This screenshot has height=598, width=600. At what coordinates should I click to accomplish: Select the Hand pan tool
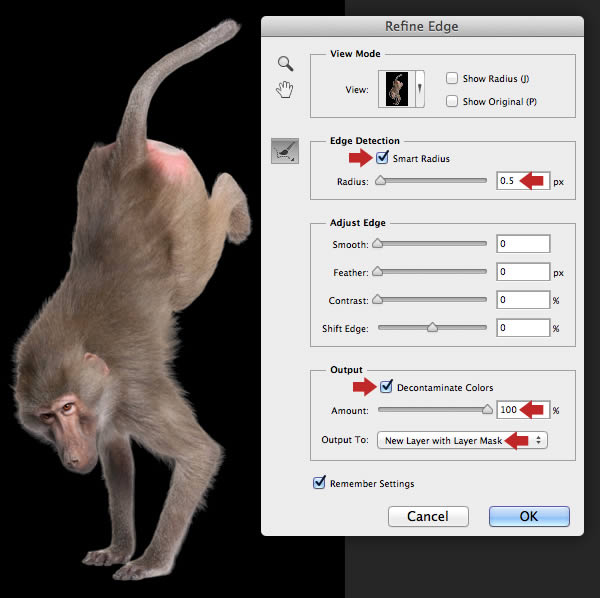tap(285, 90)
